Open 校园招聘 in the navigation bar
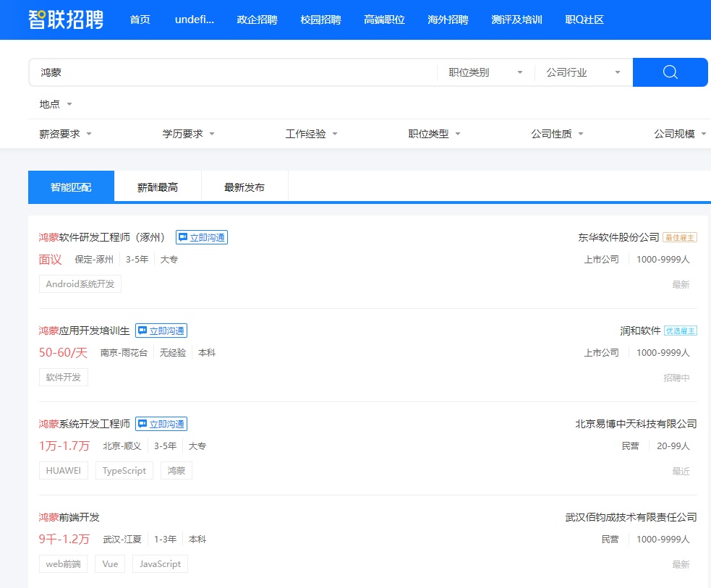The height and width of the screenshot is (588, 711). point(320,20)
